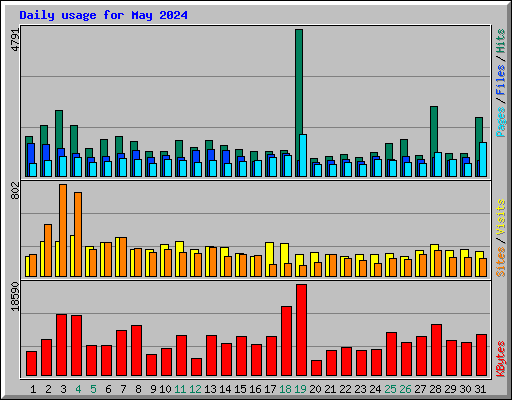Click day label 31 on the axis
This screenshot has width=512, height=400.
tap(480, 389)
